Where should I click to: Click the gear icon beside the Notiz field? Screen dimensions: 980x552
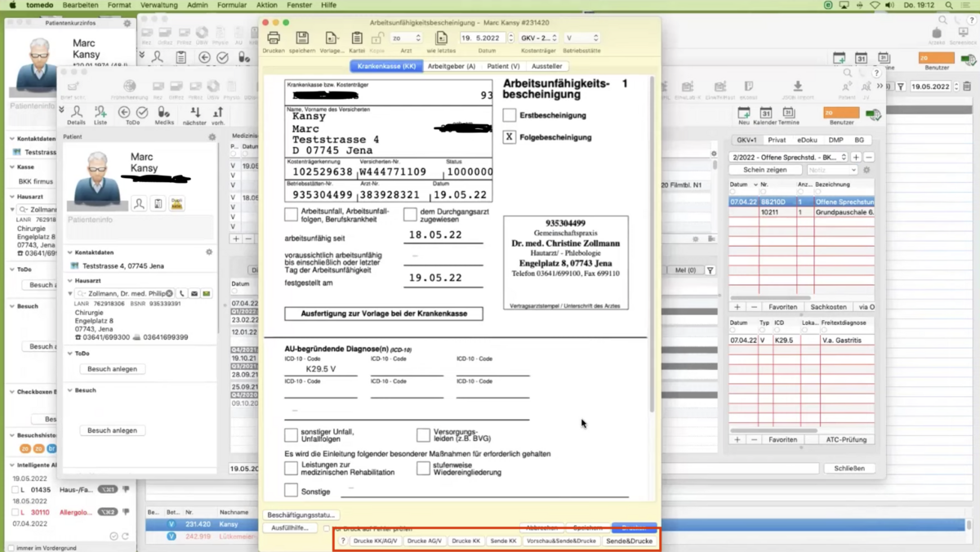coord(866,170)
